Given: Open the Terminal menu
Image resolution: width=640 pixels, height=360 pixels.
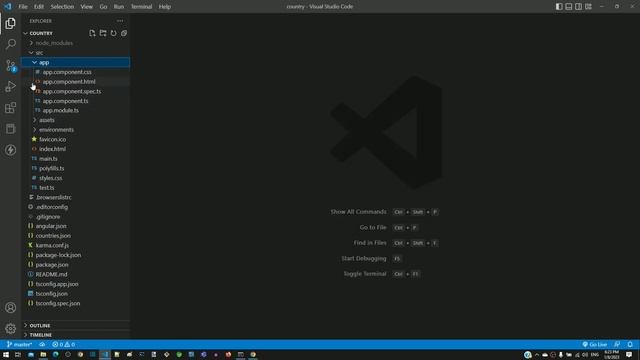Looking at the screenshot, I should tap(141, 7).
